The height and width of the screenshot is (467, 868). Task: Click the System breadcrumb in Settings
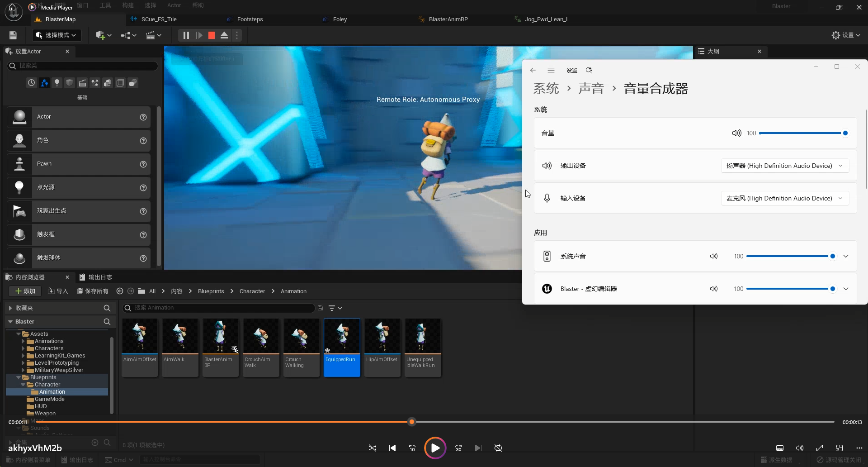(x=546, y=89)
